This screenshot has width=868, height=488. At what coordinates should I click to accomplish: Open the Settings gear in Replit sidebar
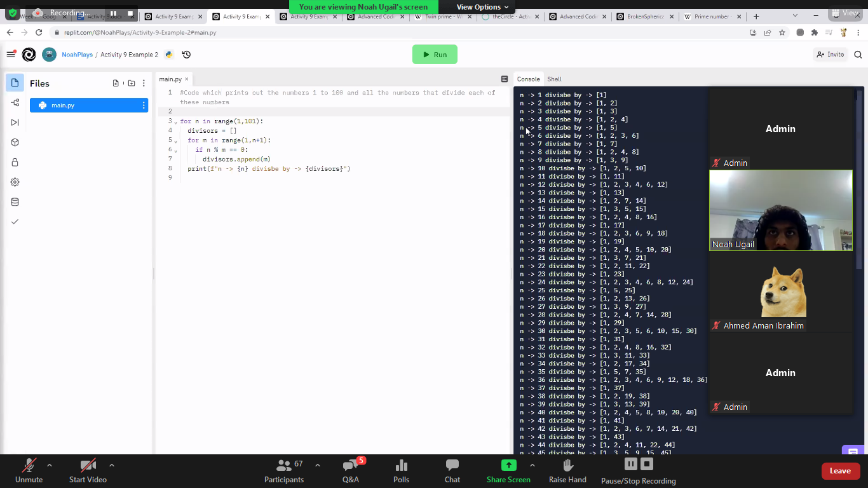pyautogui.click(x=15, y=182)
